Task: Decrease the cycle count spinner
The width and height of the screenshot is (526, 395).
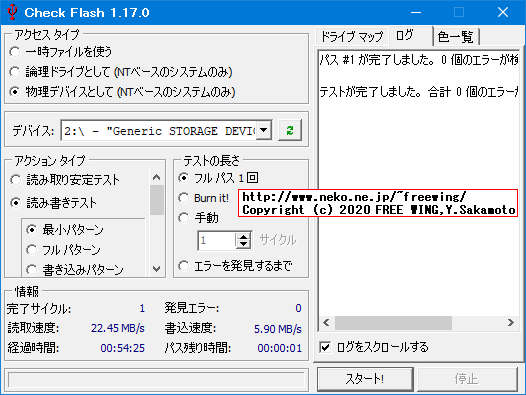Action: pos(244,244)
